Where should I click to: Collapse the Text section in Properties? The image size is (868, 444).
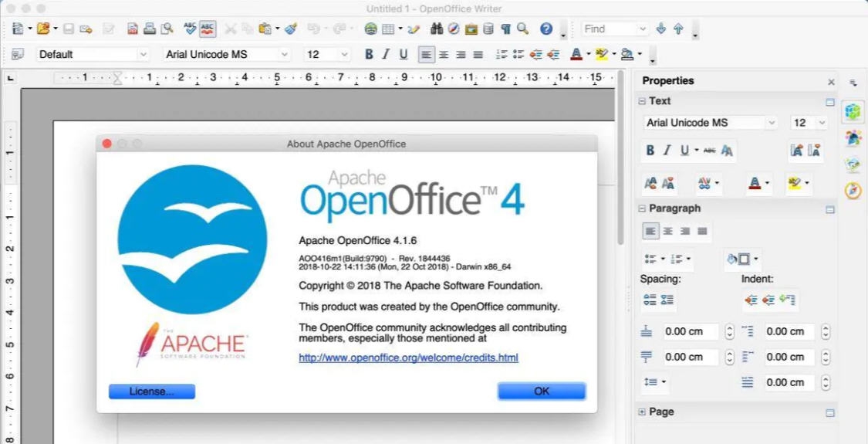point(642,101)
